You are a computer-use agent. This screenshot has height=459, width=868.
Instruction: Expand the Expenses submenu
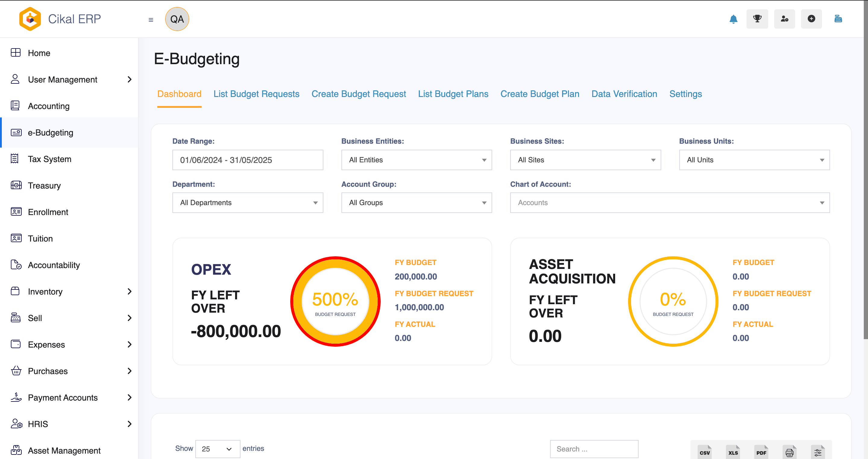pyautogui.click(x=129, y=345)
